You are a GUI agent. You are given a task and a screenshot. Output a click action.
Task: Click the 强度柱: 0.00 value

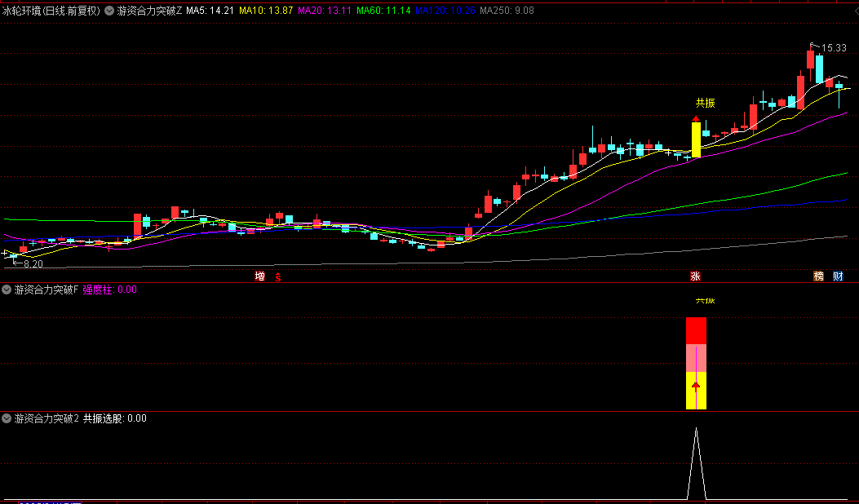[109, 290]
